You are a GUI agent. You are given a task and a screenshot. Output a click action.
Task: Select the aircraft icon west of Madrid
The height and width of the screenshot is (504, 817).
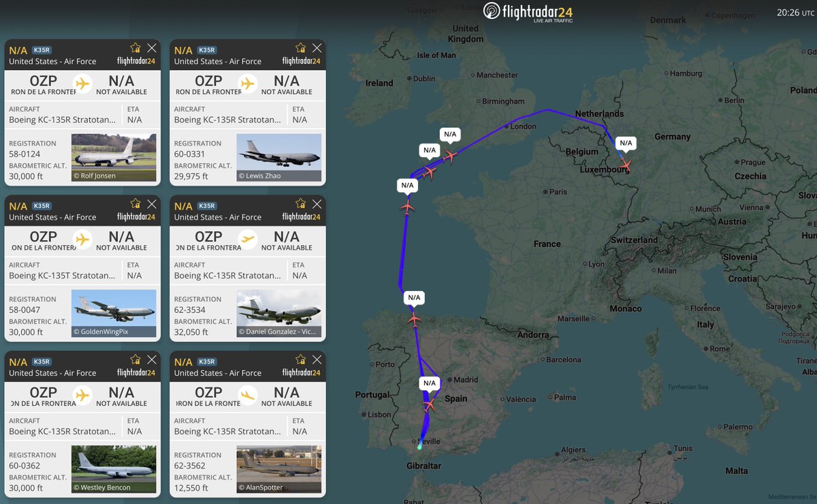point(429,405)
